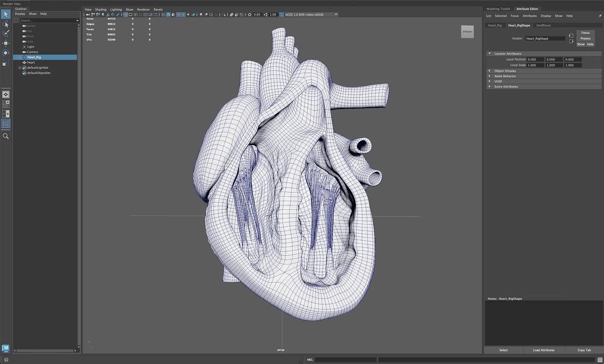The width and height of the screenshot is (604, 364).
Task: Expand the defaultLightSet node in the Outliner
Action: [20, 67]
